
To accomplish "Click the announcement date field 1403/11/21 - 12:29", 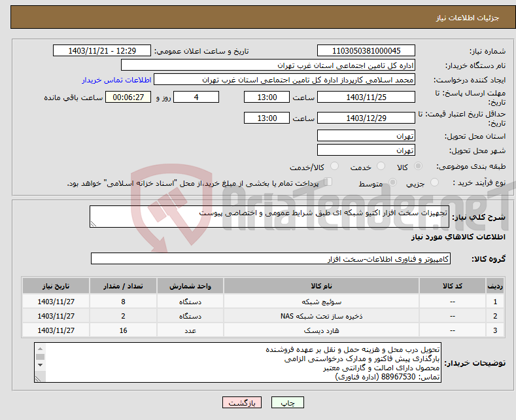I will click(101, 50).
